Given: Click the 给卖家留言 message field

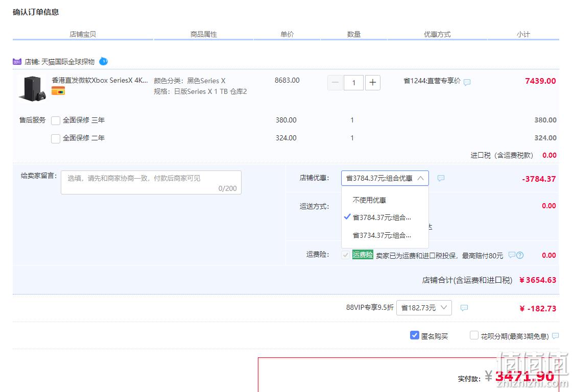Looking at the screenshot, I should pos(151,182).
